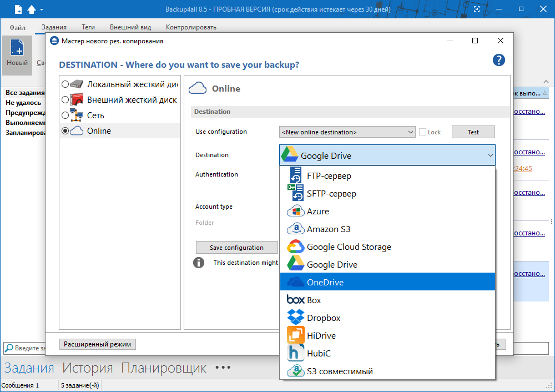Select Все задания filter in sidebar

point(25,93)
